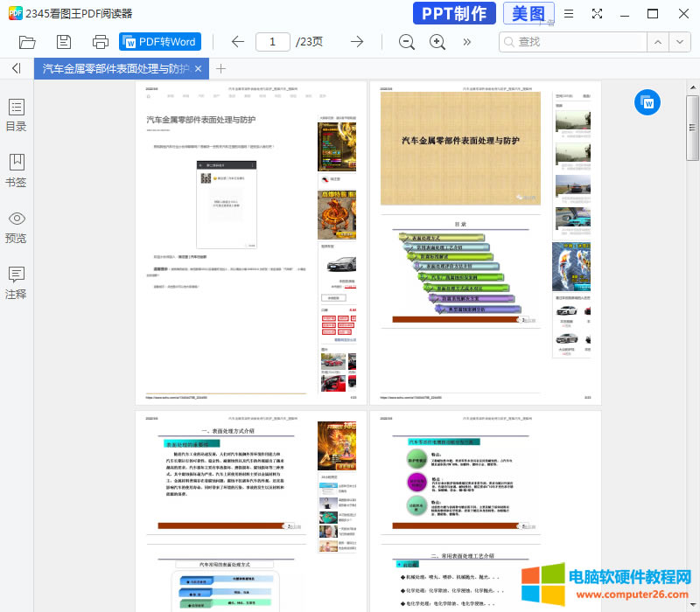The height and width of the screenshot is (612, 700).
Task: Click the zoom in magnifier icon
Action: point(437,41)
